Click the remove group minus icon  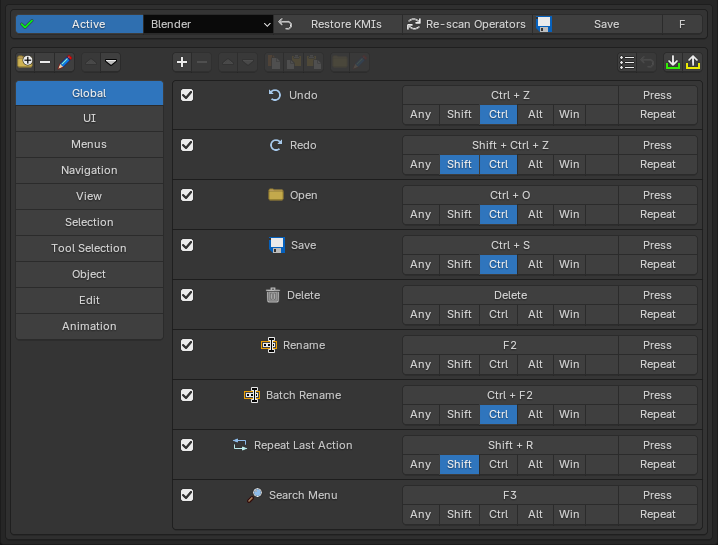point(45,62)
